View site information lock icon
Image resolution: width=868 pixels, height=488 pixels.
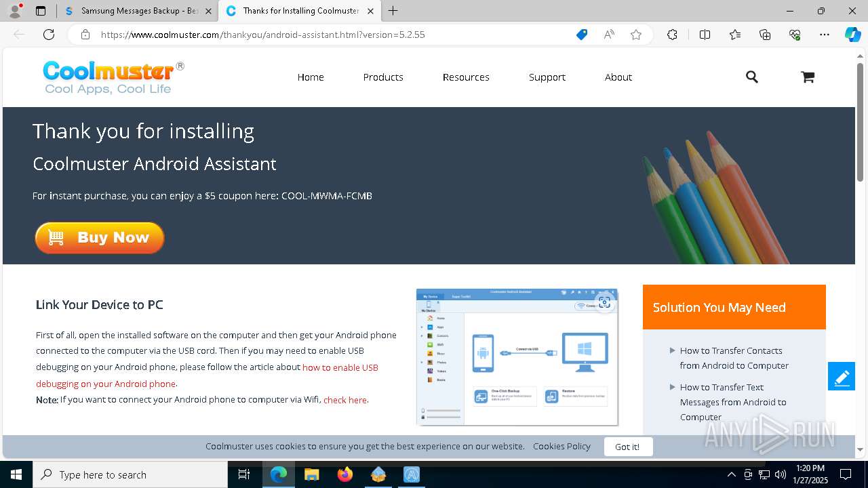85,35
